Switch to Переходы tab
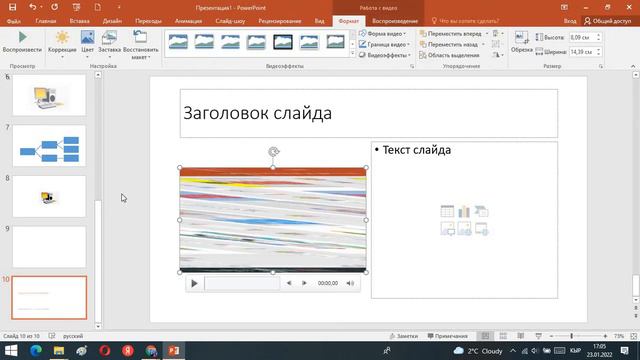Screen dimensions: 640x360 pos(148,21)
